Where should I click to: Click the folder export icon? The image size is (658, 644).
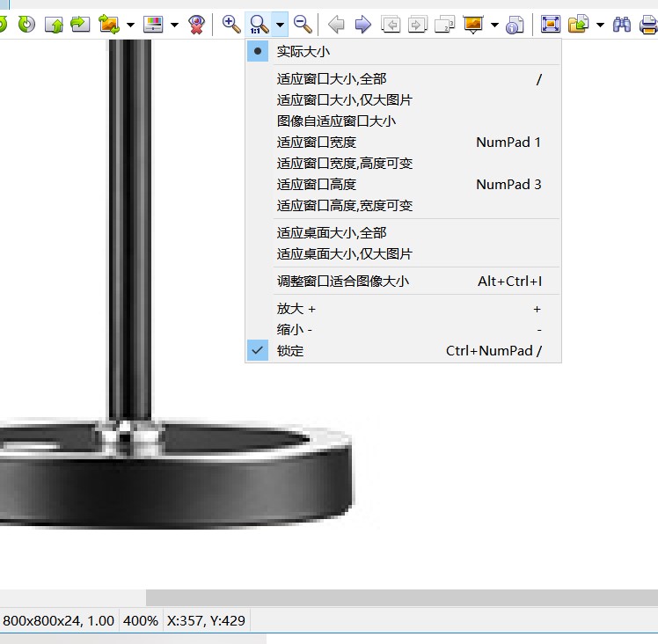click(x=579, y=25)
